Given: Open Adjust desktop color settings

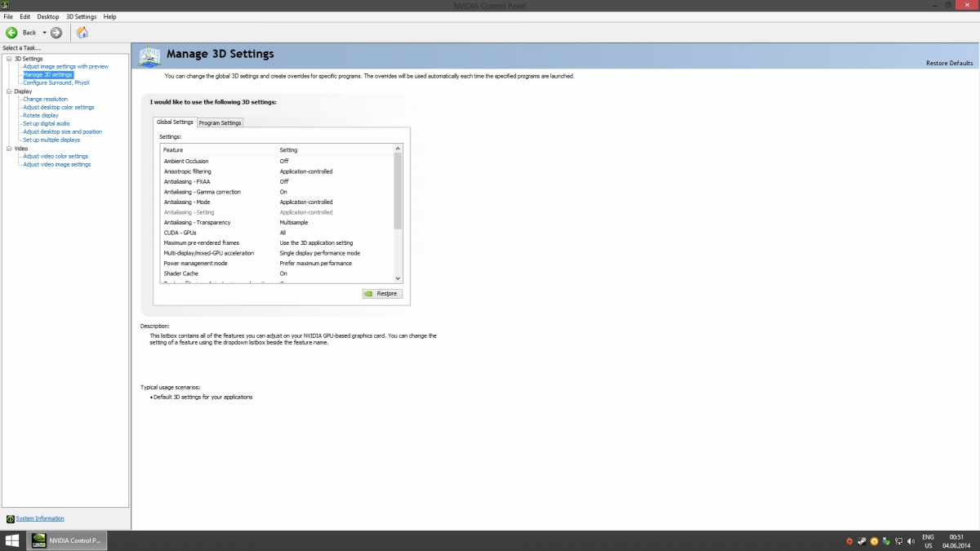Looking at the screenshot, I should (59, 107).
